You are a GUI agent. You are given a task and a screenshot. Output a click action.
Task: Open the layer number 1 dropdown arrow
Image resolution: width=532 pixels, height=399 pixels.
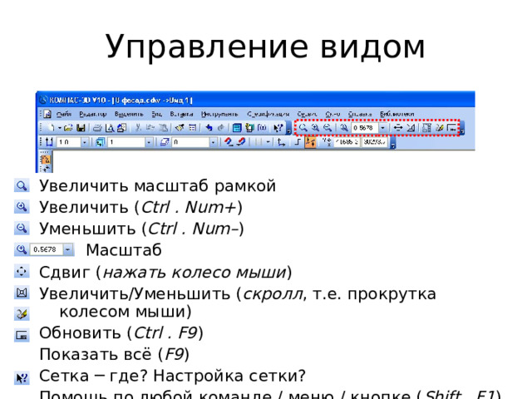(x=148, y=142)
